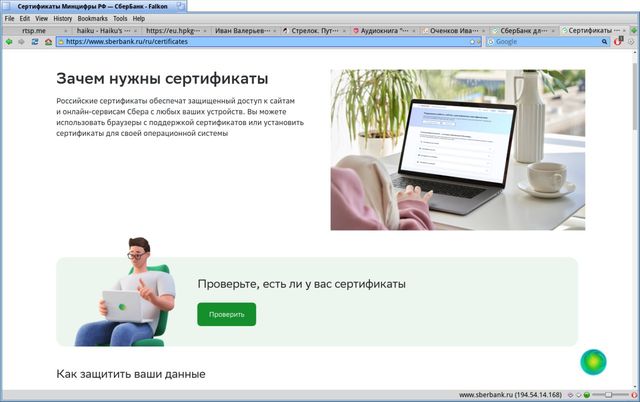The height and width of the screenshot is (402, 640).
Task: Open the home page via the house icon
Action: click(x=48, y=42)
